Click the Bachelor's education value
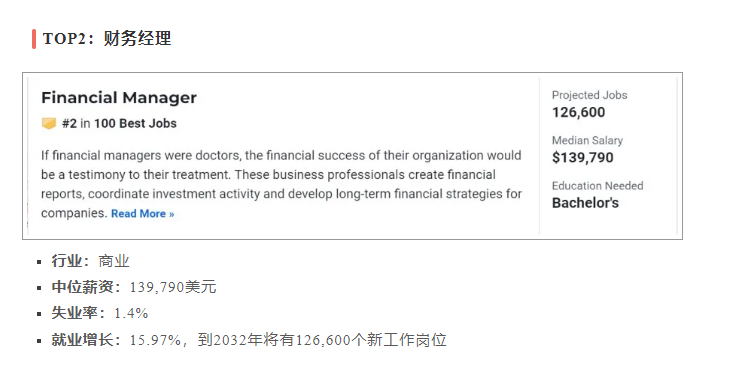The width and height of the screenshot is (747, 372). click(585, 203)
